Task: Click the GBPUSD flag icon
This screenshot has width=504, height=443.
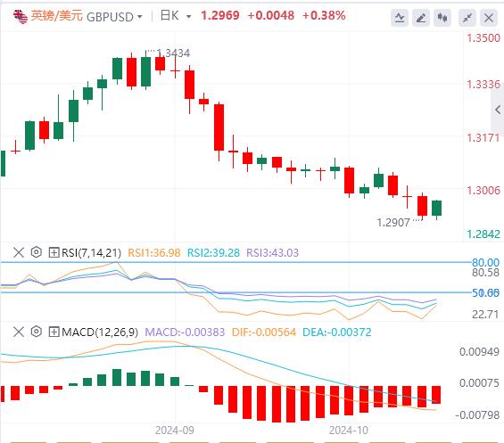Action: (21, 16)
